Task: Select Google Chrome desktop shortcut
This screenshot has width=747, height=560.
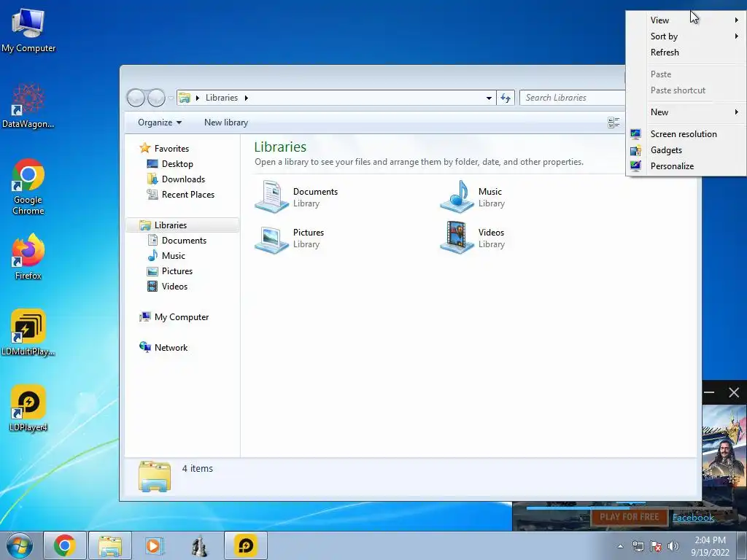Action: click(28, 187)
